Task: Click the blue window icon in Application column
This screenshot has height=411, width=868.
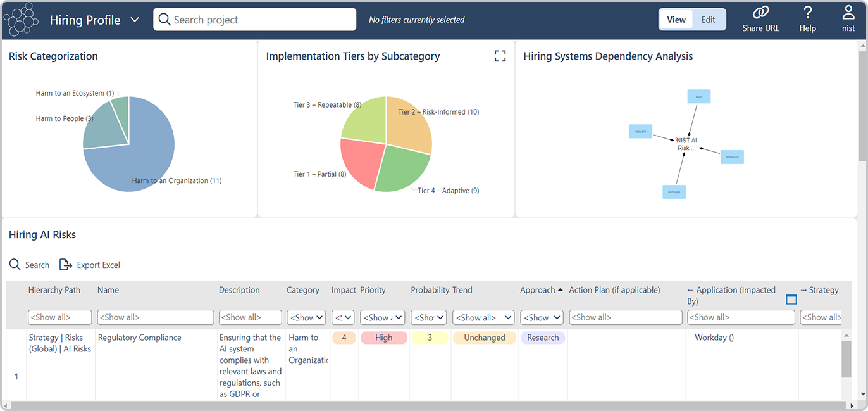Action: (x=791, y=300)
